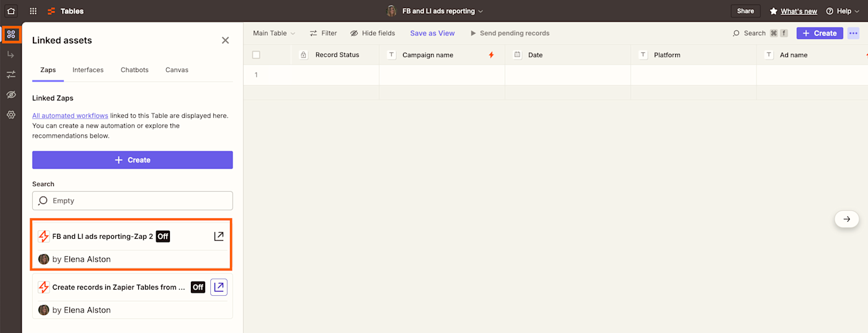Image resolution: width=868 pixels, height=333 pixels.
Task: Click the Campaign name cell in row 1
Action: click(442, 75)
